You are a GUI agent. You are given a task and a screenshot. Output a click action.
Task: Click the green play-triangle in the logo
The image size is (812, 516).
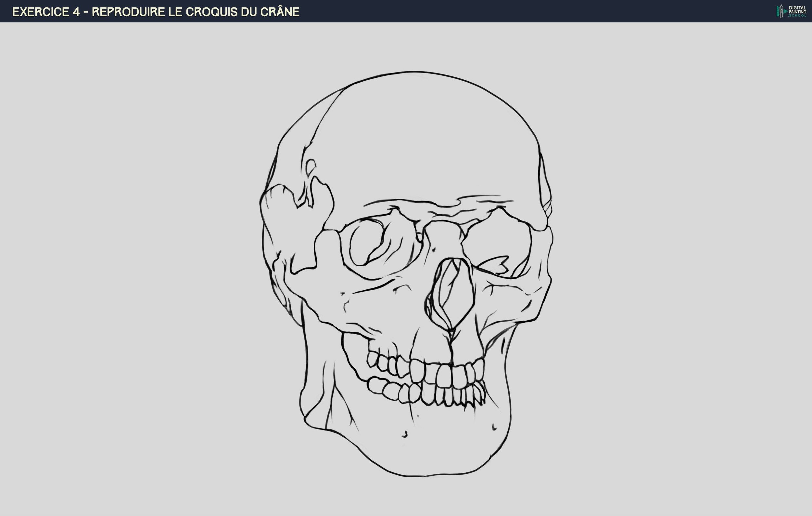coord(785,11)
